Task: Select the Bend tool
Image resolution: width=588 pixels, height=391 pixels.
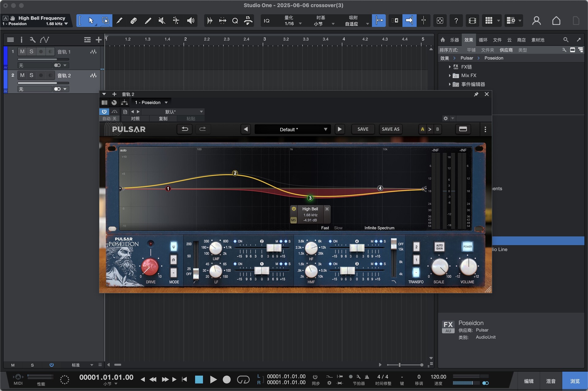Action: click(176, 20)
